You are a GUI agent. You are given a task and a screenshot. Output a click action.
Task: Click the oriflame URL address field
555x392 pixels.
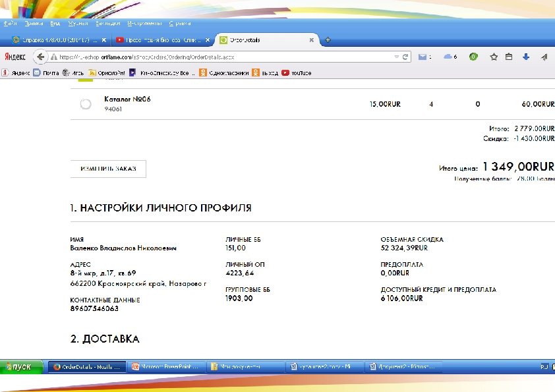pos(223,57)
